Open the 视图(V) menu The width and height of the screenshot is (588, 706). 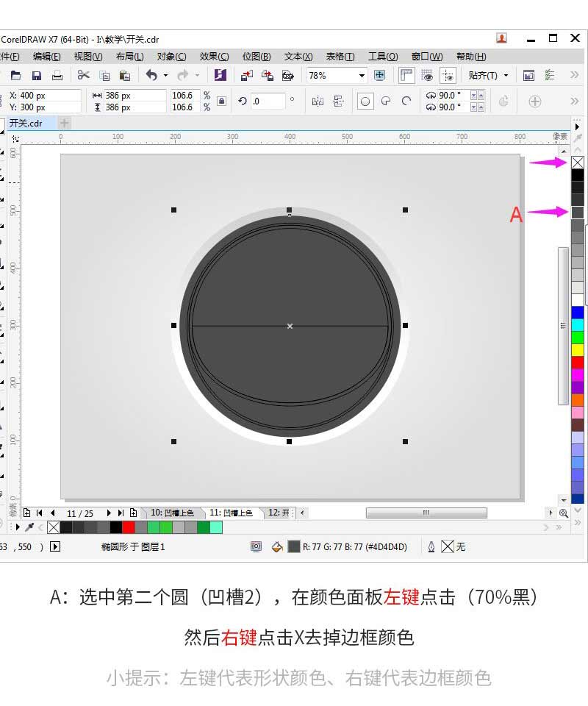tap(88, 57)
